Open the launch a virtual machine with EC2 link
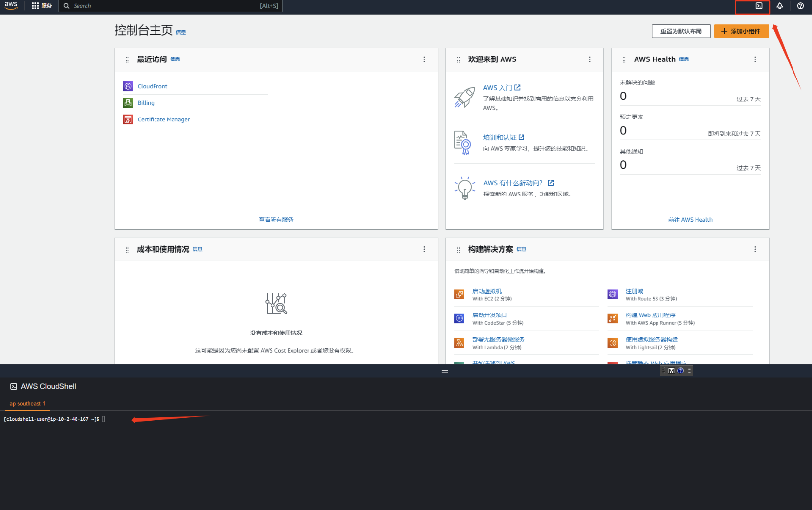 tap(487, 291)
